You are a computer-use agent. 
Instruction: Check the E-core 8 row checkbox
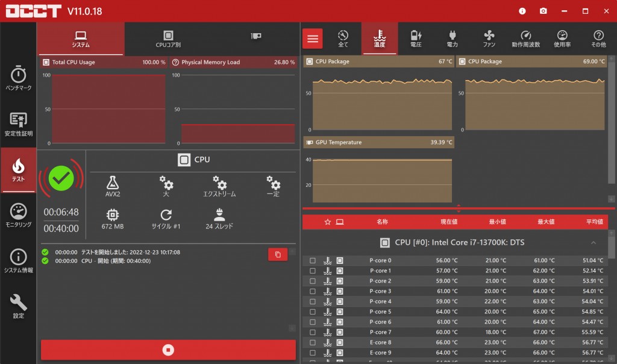click(312, 342)
